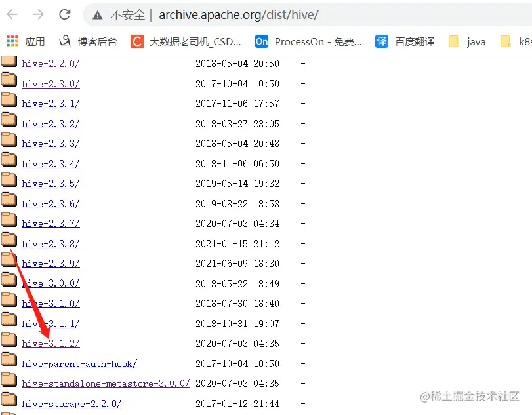This screenshot has width=532, height=415.
Task: Click the date 2021-06-09 18:30
Action: point(237,264)
